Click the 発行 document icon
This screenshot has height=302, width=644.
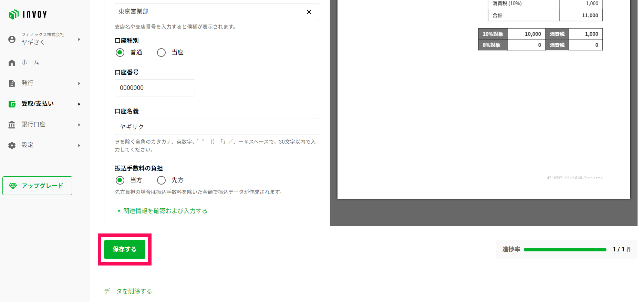click(12, 83)
